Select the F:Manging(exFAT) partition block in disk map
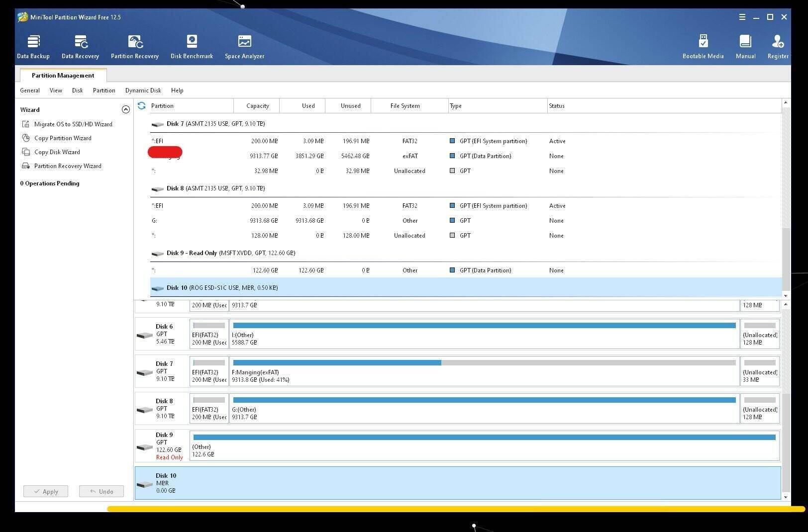This screenshot has height=532, width=808. coord(484,371)
